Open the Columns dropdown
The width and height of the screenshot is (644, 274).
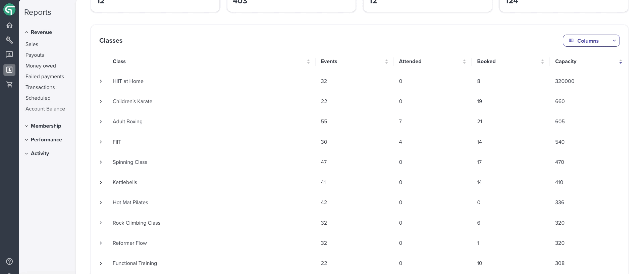click(x=591, y=41)
